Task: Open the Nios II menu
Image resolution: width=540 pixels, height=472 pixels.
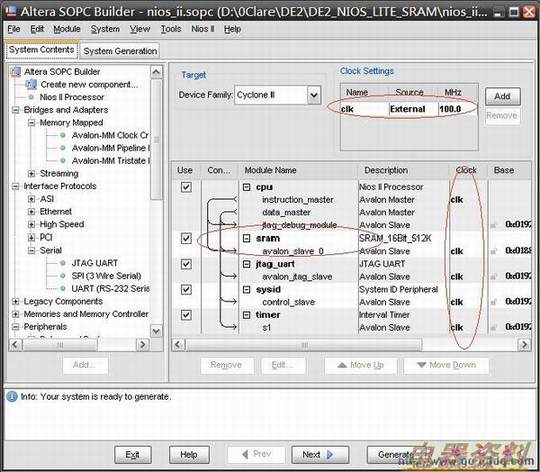Action: pyautogui.click(x=202, y=29)
